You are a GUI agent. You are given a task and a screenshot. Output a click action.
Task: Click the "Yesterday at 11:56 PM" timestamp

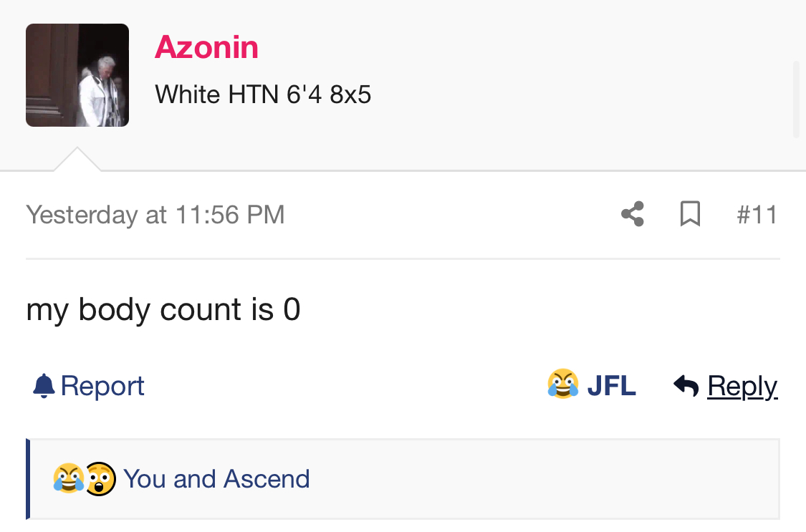pos(155,215)
